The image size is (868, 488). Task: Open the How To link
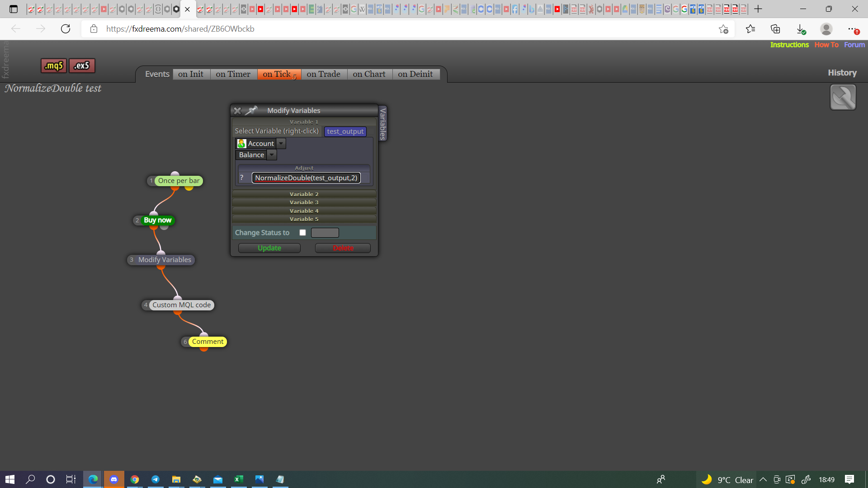pyautogui.click(x=826, y=45)
